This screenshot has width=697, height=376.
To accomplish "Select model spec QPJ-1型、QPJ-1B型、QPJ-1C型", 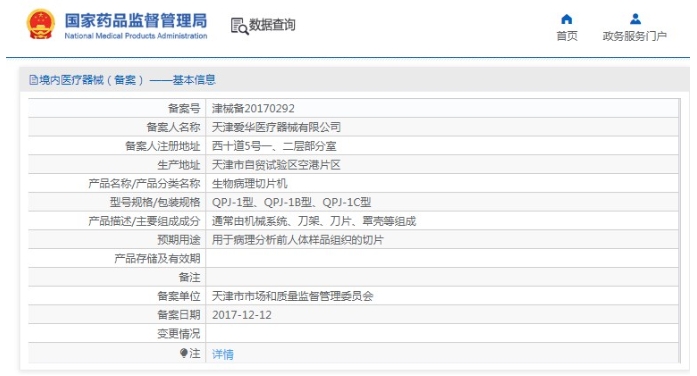I will (291, 203).
